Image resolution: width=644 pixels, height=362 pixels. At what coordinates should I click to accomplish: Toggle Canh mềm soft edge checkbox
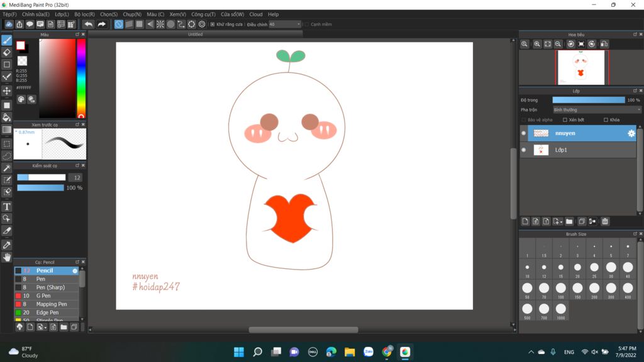[306, 25]
